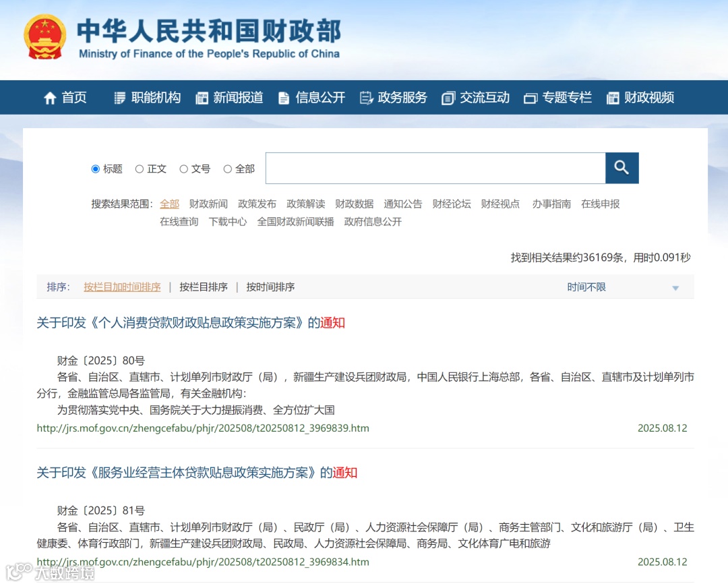Click the folder icon beside 专题专栏

pos(530,98)
